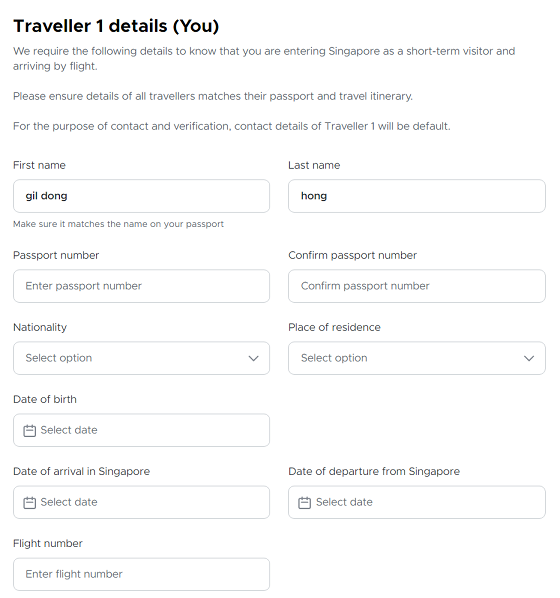Open the Nationality select option box

[142, 358]
